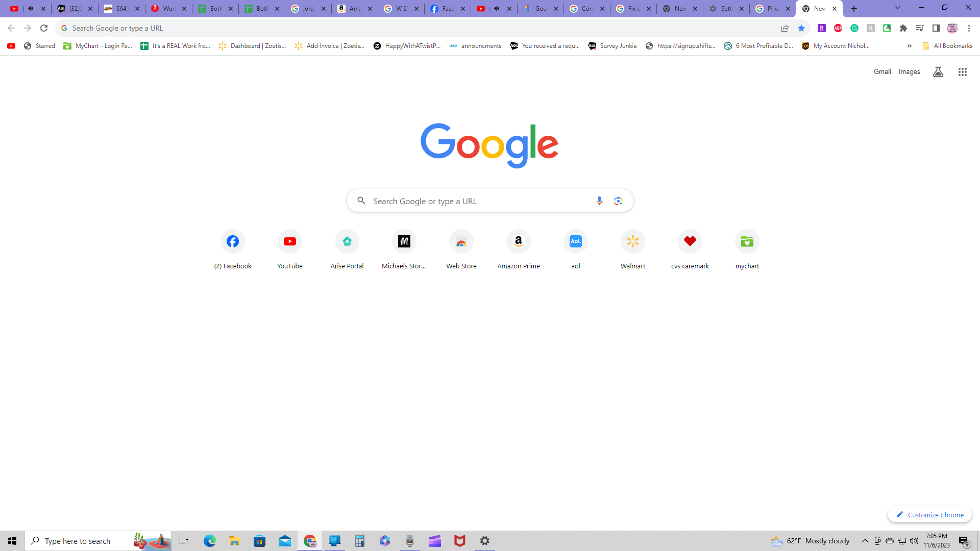The height and width of the screenshot is (551, 980).
Task: Open the Chrome profile avatar
Action: tap(952, 28)
